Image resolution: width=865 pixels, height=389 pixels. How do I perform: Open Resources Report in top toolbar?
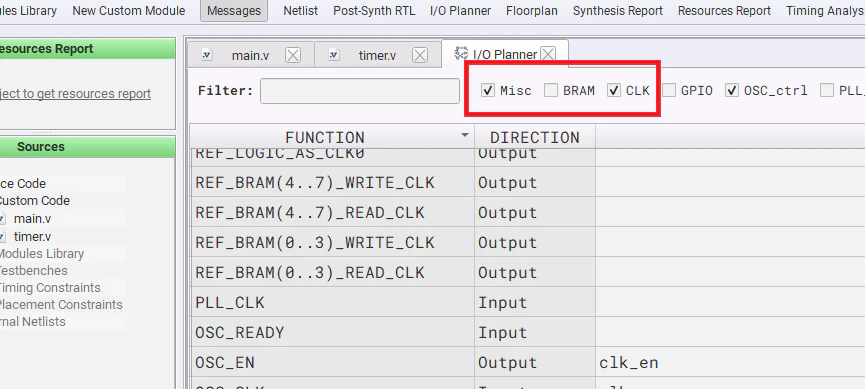(724, 10)
